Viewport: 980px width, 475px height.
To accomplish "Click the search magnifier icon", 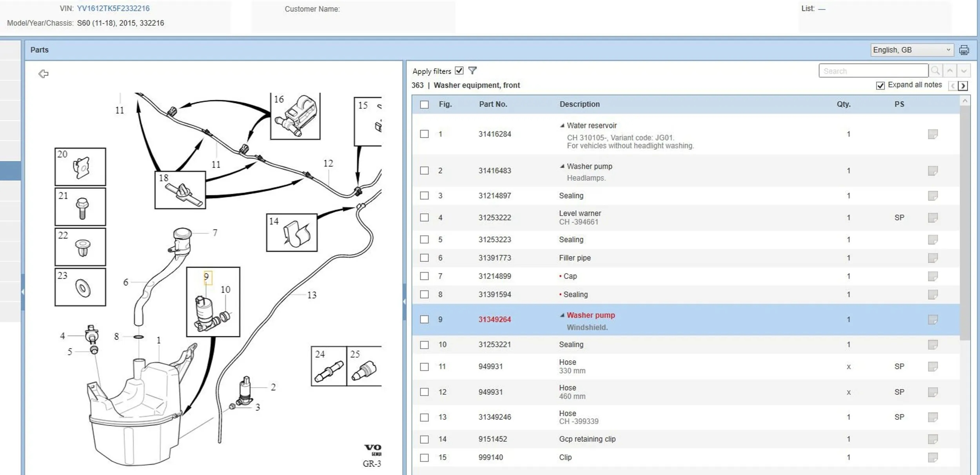I will [x=935, y=71].
